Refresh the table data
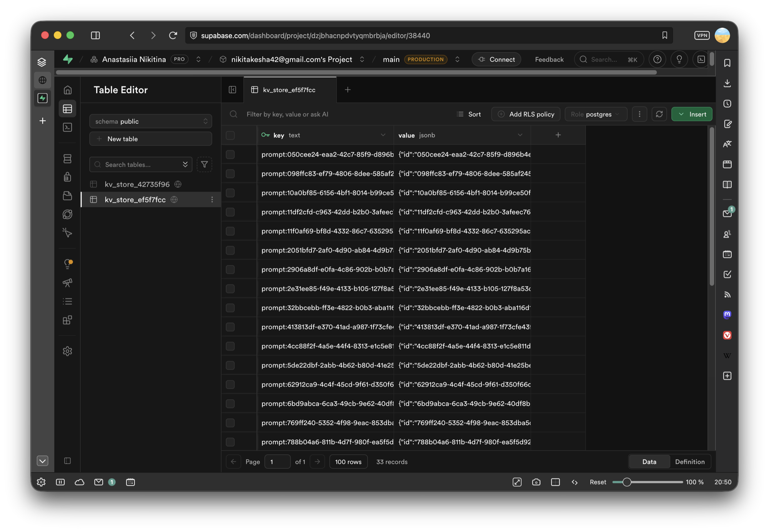Image resolution: width=769 pixels, height=532 pixels. point(659,114)
